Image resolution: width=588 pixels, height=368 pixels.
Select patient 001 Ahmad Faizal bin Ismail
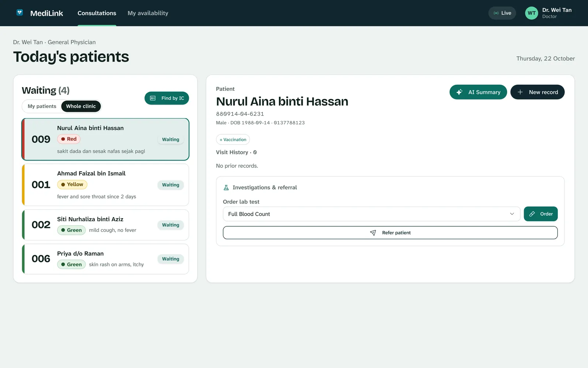pyautogui.click(x=105, y=185)
